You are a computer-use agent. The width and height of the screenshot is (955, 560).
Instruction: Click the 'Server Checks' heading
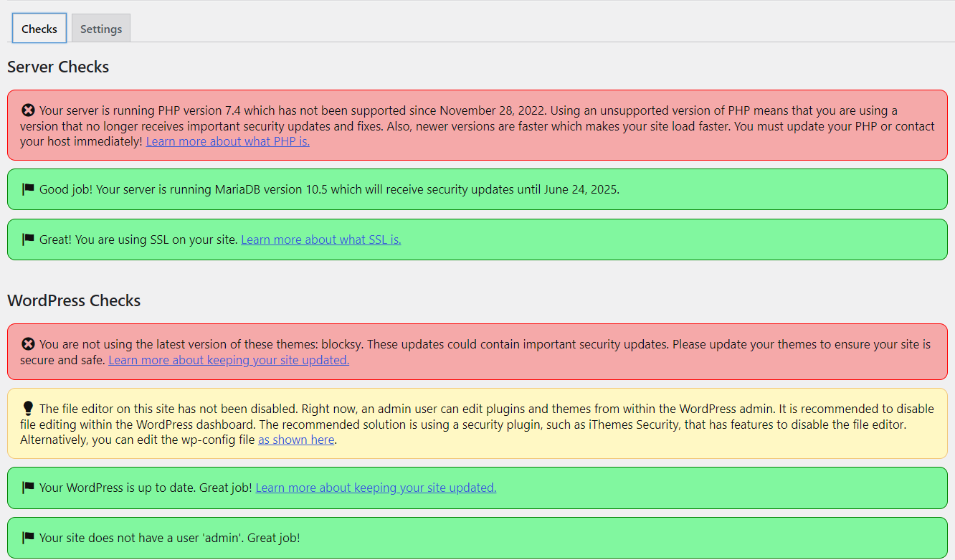[58, 67]
